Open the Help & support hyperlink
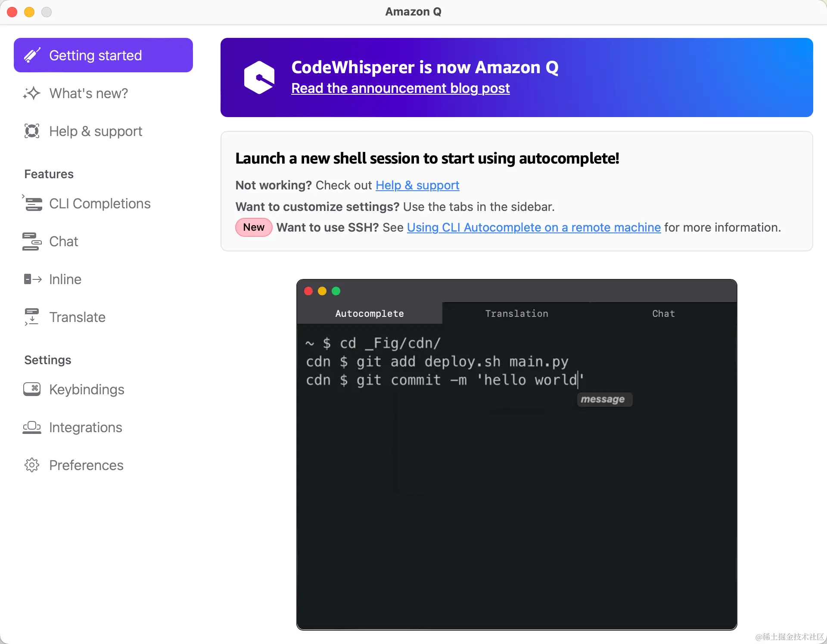 pyautogui.click(x=417, y=185)
